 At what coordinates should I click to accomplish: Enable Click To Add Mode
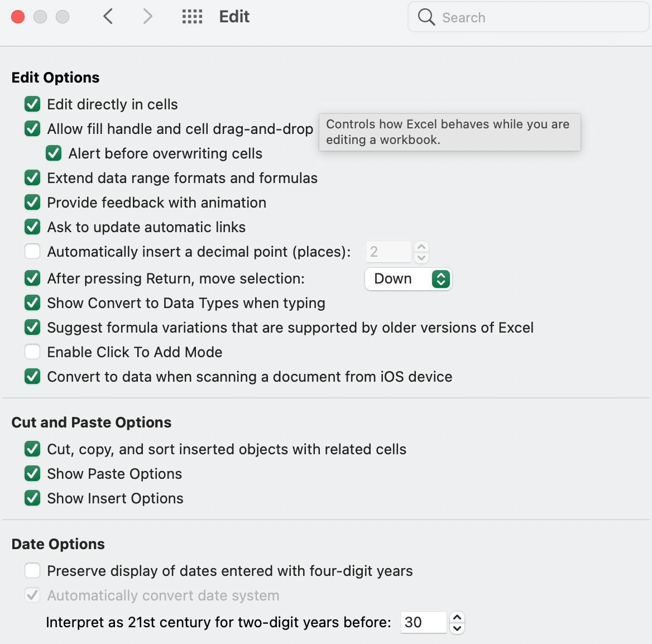coord(32,352)
